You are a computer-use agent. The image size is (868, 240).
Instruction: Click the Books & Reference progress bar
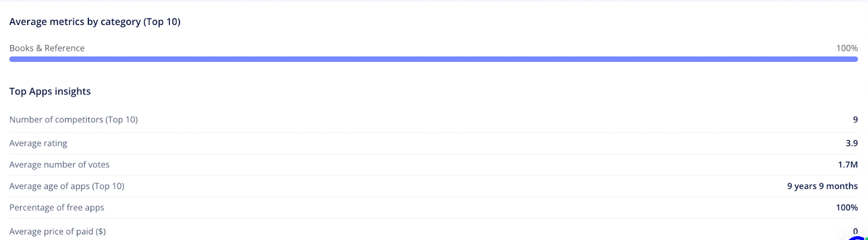point(433,59)
